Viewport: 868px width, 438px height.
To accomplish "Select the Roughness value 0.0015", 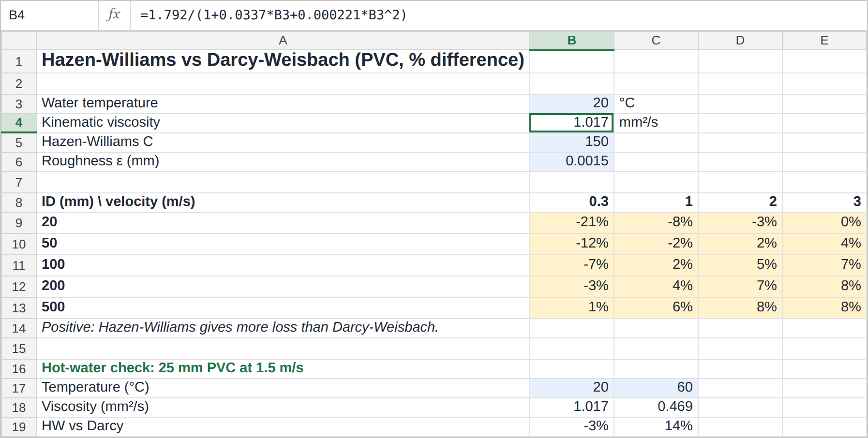I will tap(572, 162).
